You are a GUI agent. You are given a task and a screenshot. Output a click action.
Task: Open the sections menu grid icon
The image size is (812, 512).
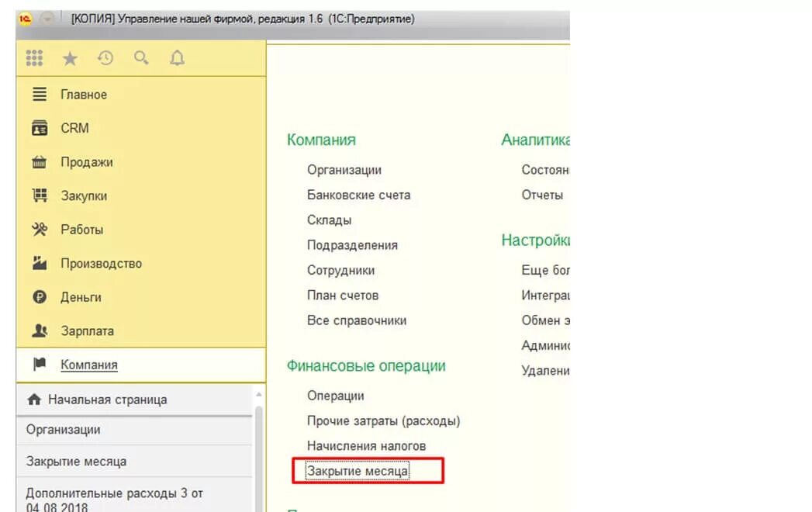click(x=34, y=58)
